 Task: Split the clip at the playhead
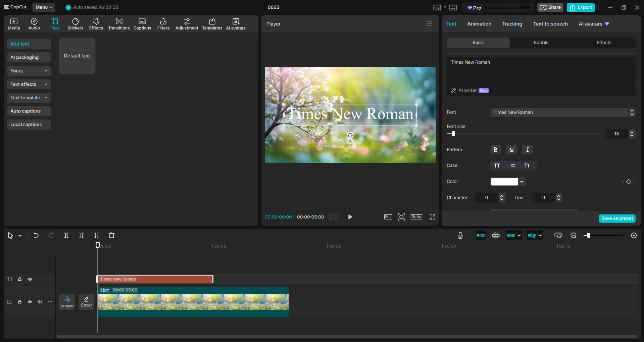[x=66, y=235]
